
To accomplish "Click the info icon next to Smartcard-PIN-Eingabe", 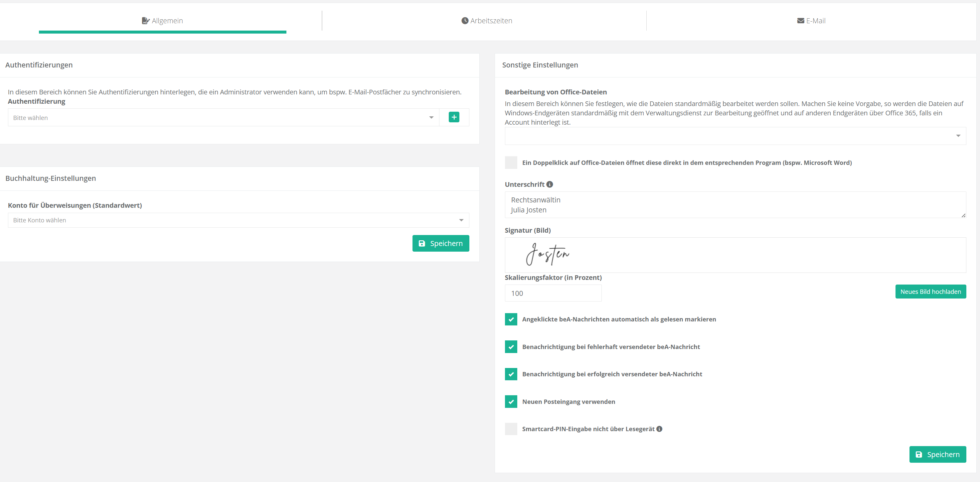I will point(659,429).
